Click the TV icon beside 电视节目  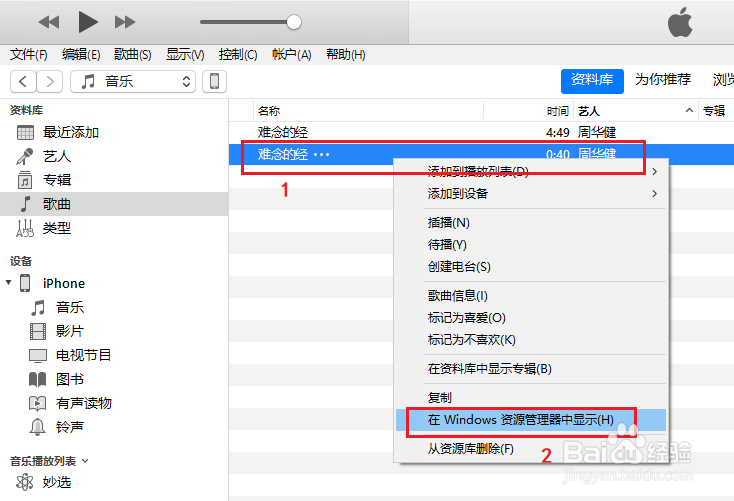[x=38, y=356]
